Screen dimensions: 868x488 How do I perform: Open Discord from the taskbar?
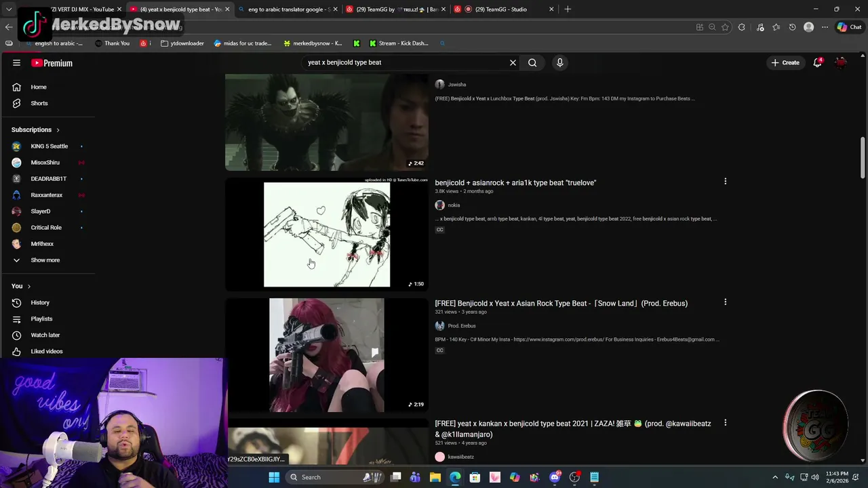click(x=555, y=477)
